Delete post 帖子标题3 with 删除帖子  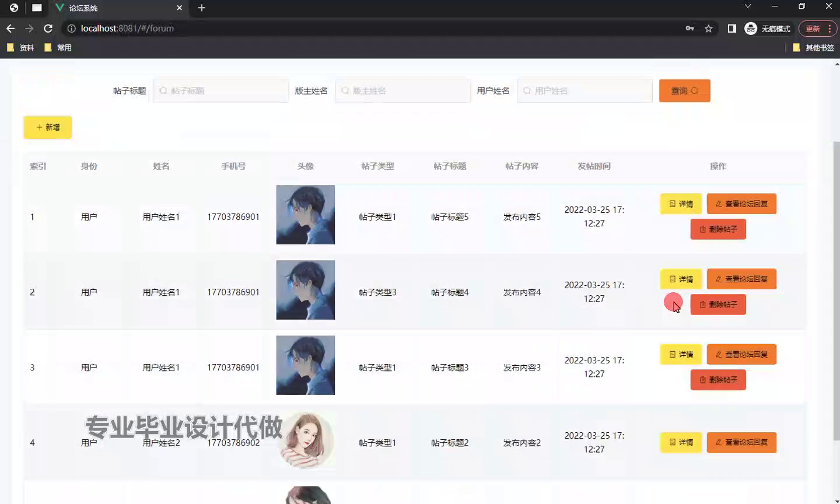point(718,380)
